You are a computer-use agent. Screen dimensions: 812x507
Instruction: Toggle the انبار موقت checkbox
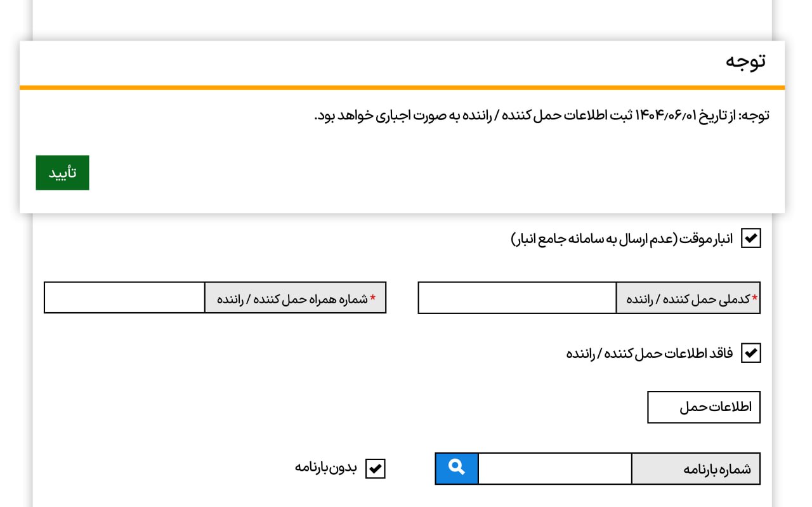751,239
